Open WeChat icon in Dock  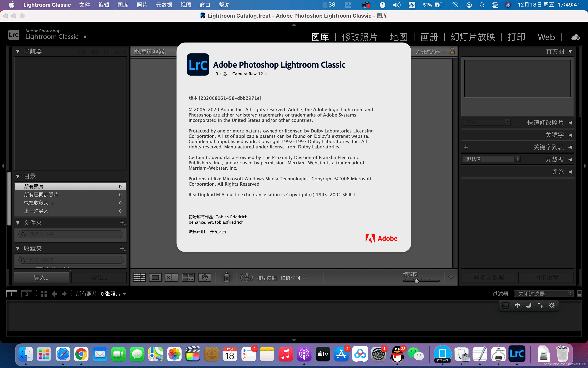tap(416, 354)
